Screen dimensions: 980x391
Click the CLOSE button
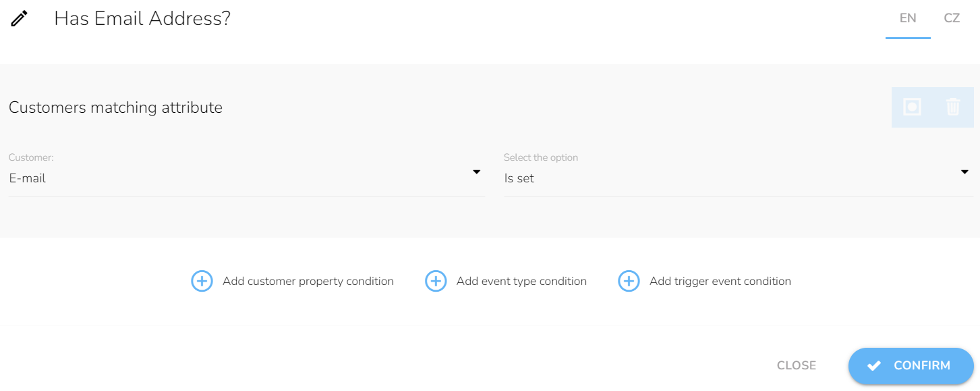click(797, 365)
